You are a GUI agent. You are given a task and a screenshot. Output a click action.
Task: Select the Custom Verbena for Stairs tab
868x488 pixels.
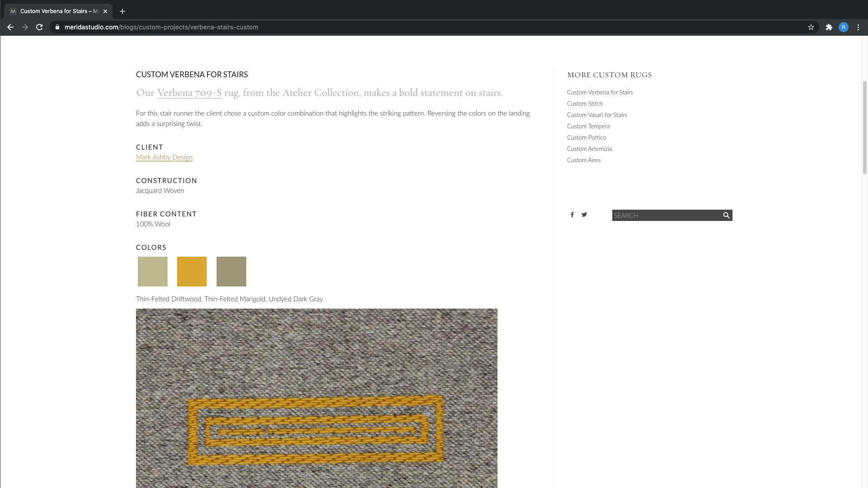pos(58,11)
